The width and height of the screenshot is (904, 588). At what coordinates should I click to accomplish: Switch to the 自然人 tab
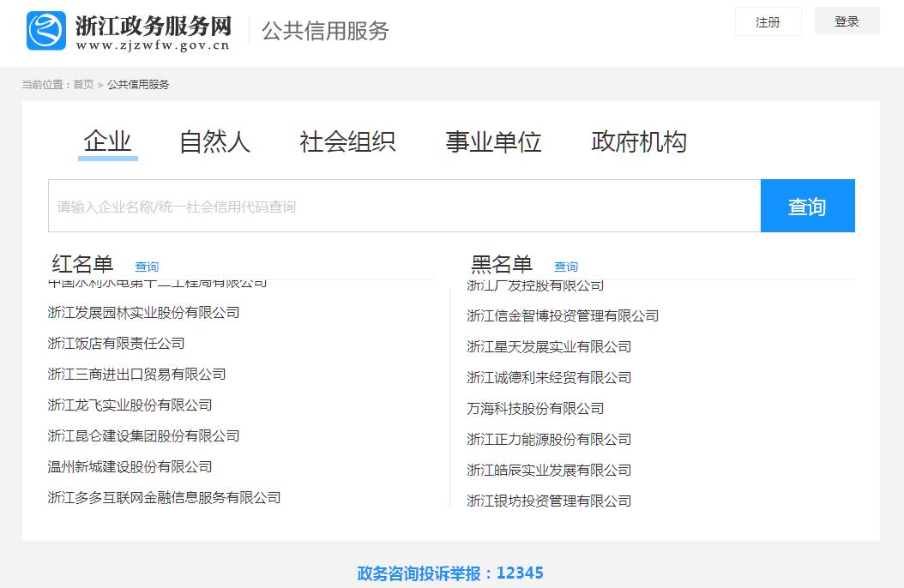[214, 141]
